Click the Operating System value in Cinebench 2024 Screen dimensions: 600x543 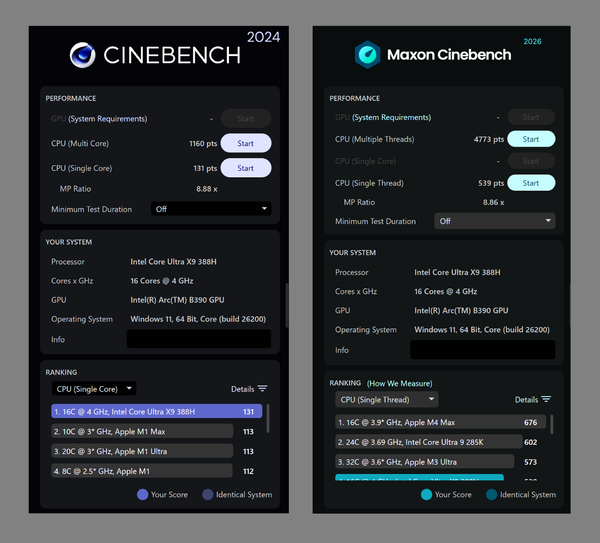(198, 319)
